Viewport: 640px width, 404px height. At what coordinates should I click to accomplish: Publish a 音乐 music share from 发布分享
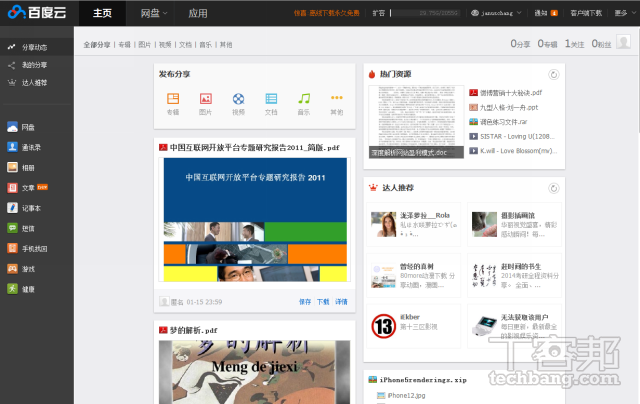click(x=304, y=104)
